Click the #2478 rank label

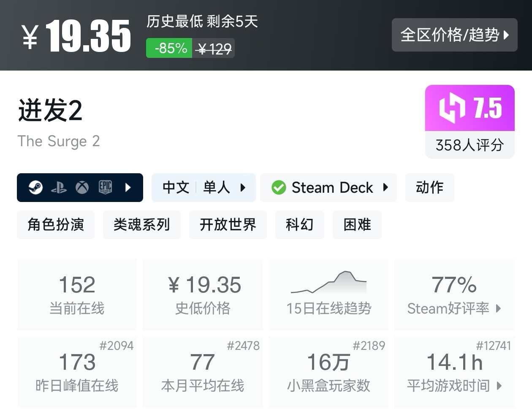[x=243, y=346]
